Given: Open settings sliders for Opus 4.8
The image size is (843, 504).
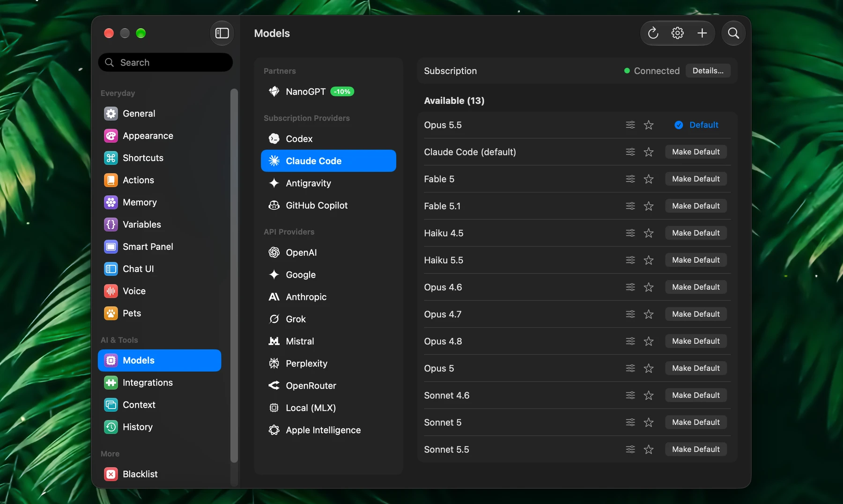Looking at the screenshot, I should tap(630, 341).
